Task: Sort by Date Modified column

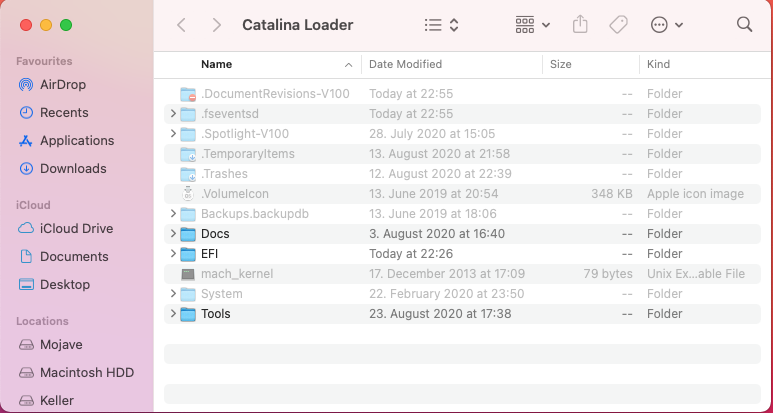Action: tap(405, 64)
